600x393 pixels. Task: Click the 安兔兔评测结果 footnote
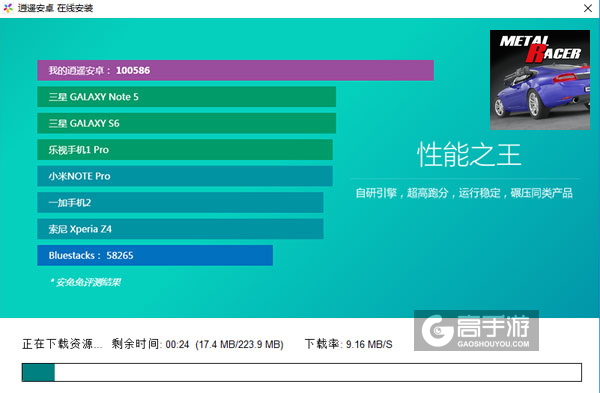pyautogui.click(x=86, y=282)
